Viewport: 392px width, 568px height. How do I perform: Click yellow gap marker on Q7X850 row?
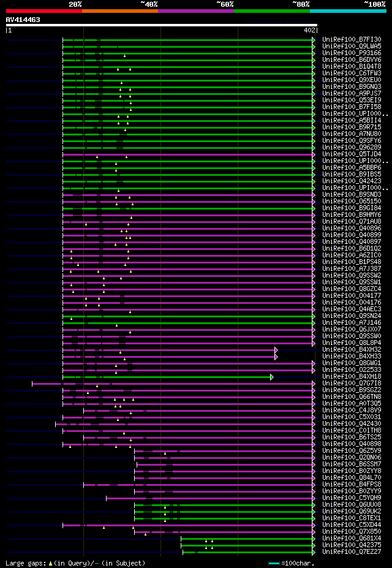point(146,534)
